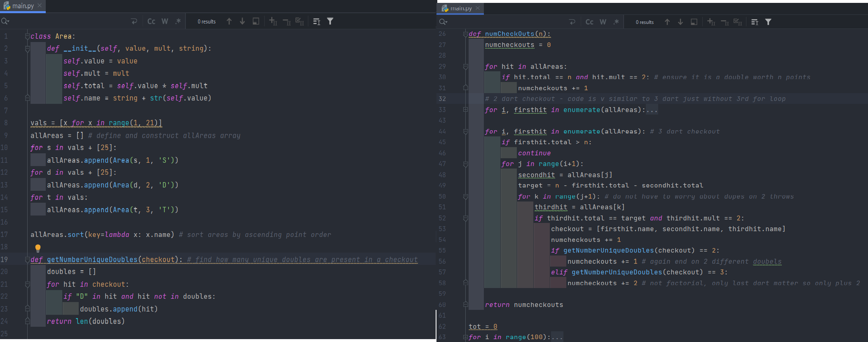868x342 pixels.
Task: Click Unselect Occurrence icon in right editor
Action: pos(725,22)
